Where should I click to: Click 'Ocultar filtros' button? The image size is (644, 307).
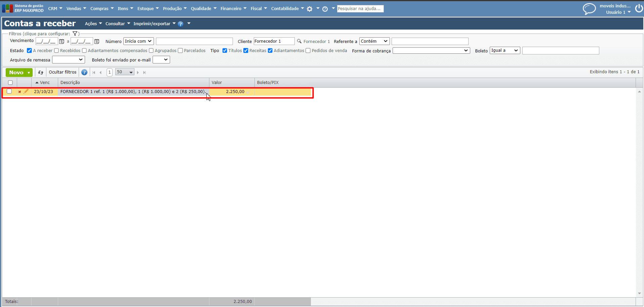point(63,72)
